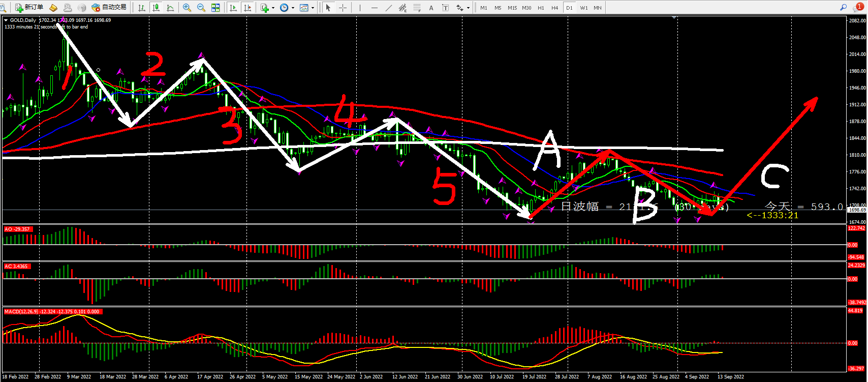Select the W1 weekly timeframe
This screenshot has width=868, height=382.
click(x=584, y=8)
